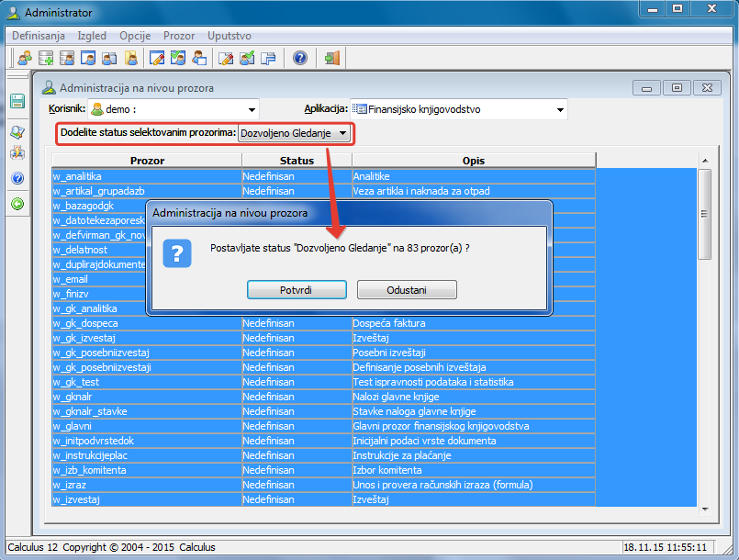Image resolution: width=739 pixels, height=560 pixels.
Task: Click the green back arrow sidebar icon
Action: coord(17,204)
